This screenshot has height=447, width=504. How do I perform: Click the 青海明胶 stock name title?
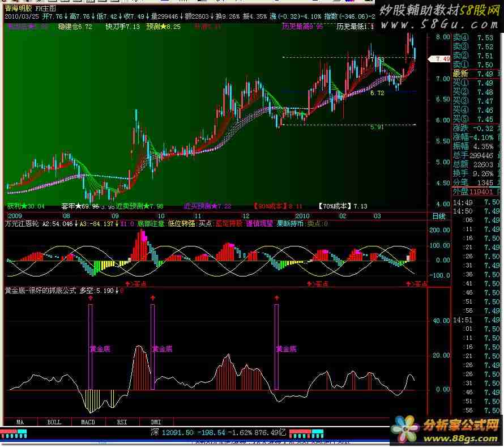coord(18,8)
